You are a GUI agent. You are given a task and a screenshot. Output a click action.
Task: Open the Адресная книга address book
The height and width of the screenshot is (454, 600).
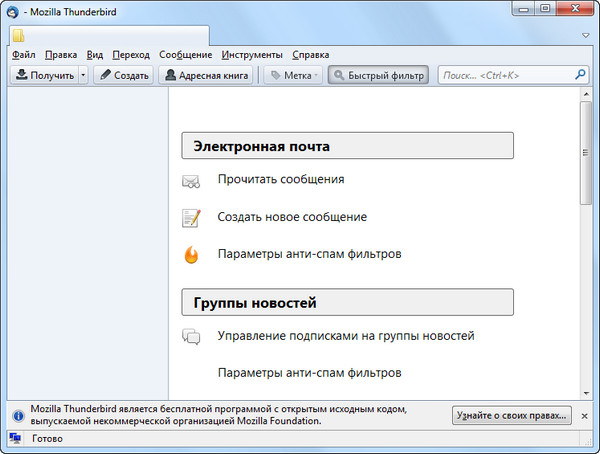(x=207, y=75)
